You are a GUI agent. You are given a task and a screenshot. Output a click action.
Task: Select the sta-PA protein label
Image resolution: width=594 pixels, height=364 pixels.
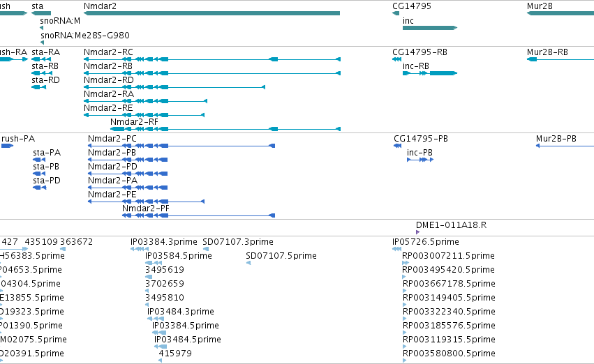click(x=47, y=153)
